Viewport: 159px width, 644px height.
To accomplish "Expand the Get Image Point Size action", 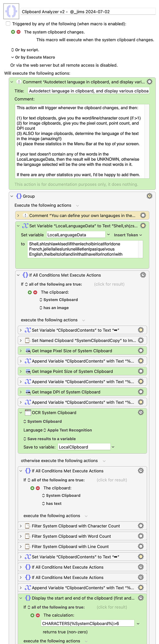I will (x=21, y=371).
